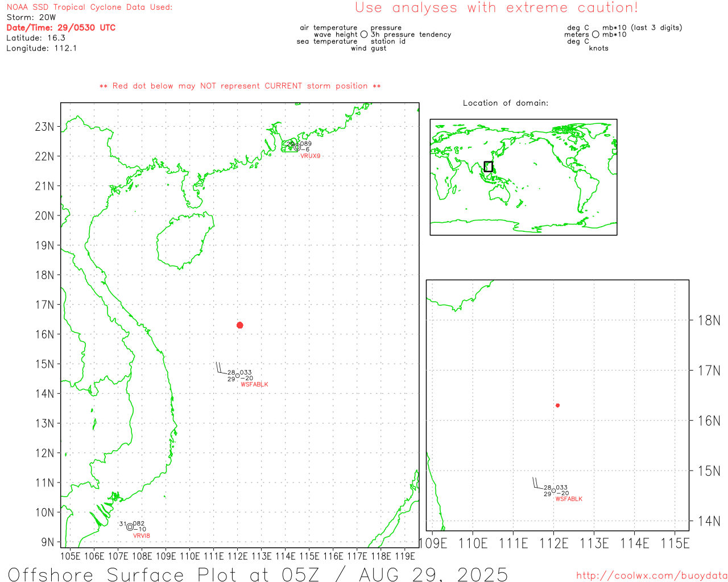728x582 pixels.
Task: Click the 18N label on inset map
Action: (709, 321)
